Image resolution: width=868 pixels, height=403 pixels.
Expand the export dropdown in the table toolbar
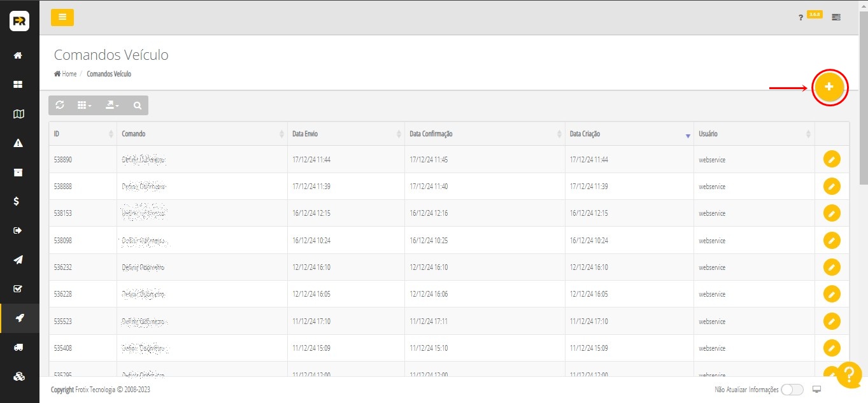tap(112, 105)
